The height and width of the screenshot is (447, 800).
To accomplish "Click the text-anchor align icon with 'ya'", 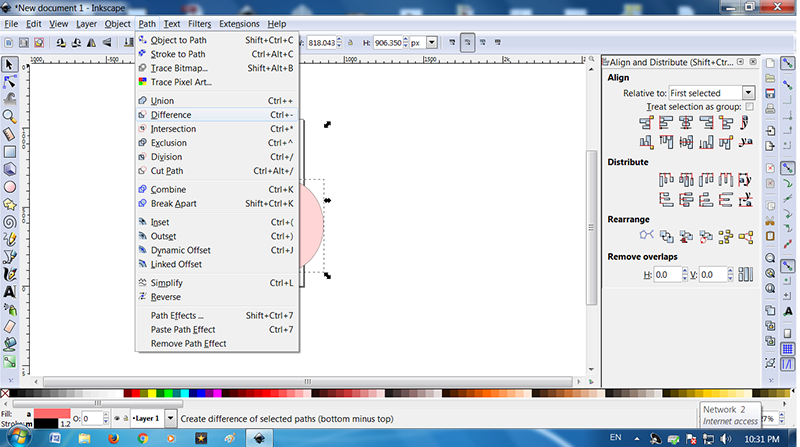I will 746,142.
